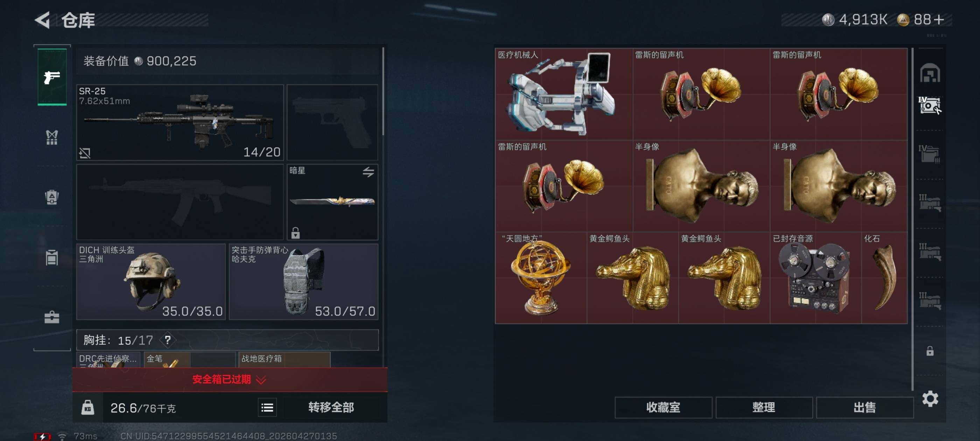Swap the 暗星 knife slot
This screenshot has height=441, width=980.
click(x=368, y=172)
